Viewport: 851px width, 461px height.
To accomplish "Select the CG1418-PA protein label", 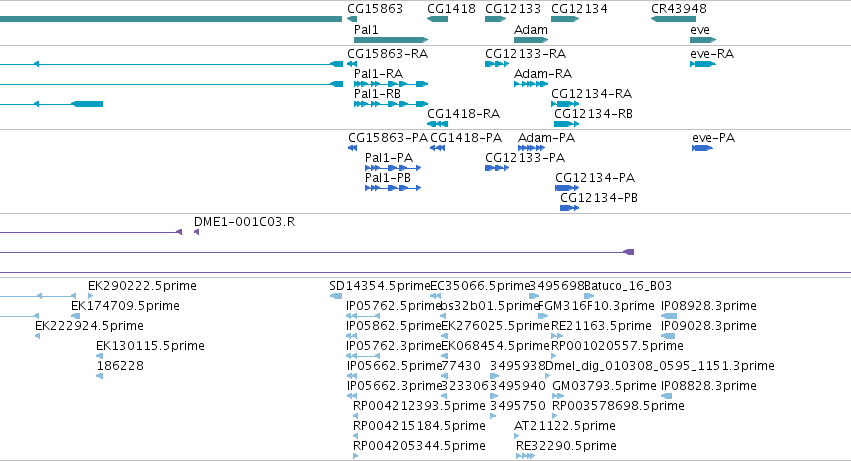I will pos(466,138).
